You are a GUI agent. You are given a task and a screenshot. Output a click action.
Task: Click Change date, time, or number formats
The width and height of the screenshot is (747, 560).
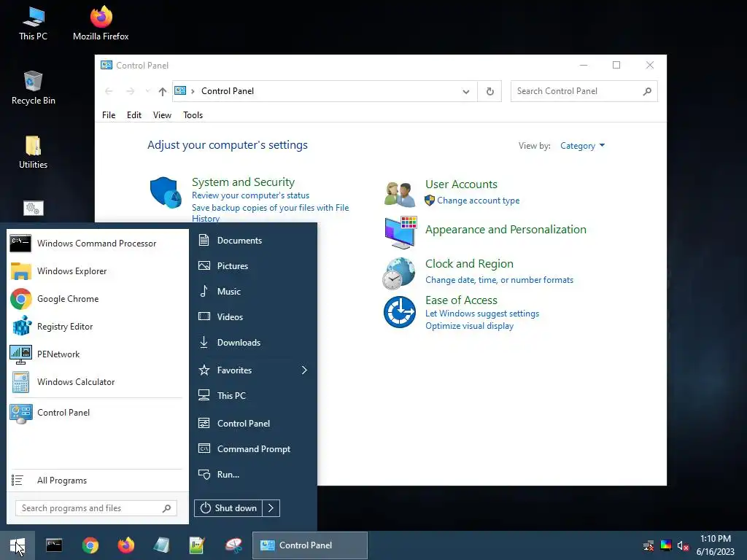pos(499,280)
